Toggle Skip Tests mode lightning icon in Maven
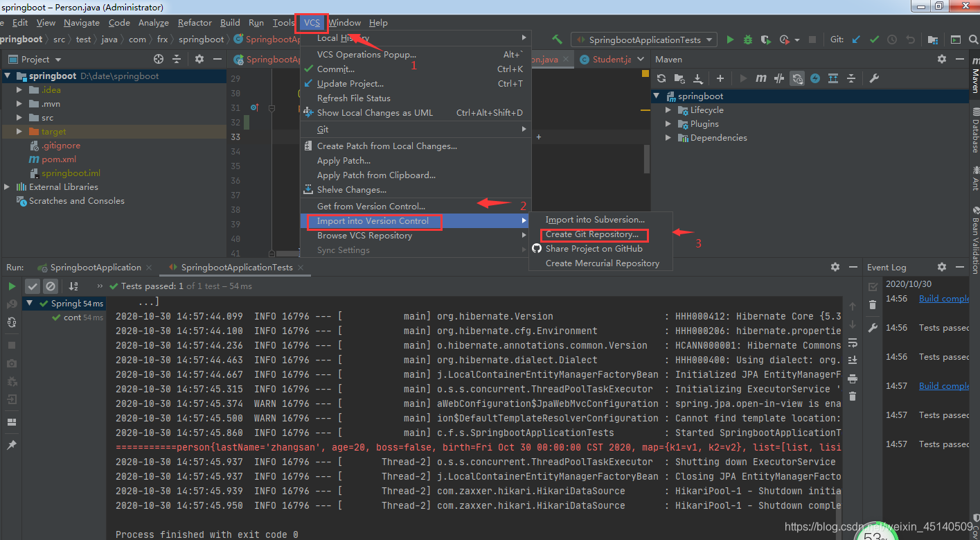Viewport: 980px width, 540px height. coord(815,78)
